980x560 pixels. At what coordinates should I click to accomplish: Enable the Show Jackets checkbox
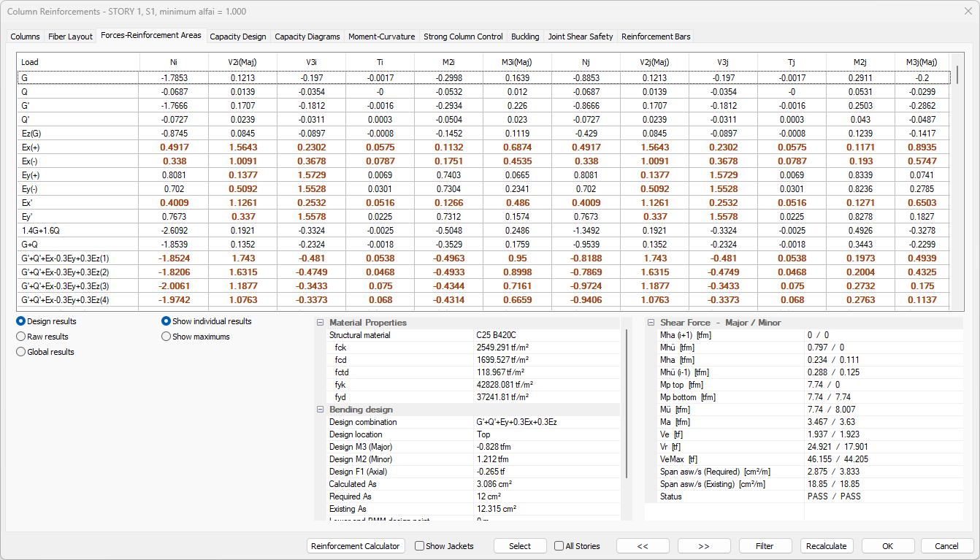(x=420, y=546)
